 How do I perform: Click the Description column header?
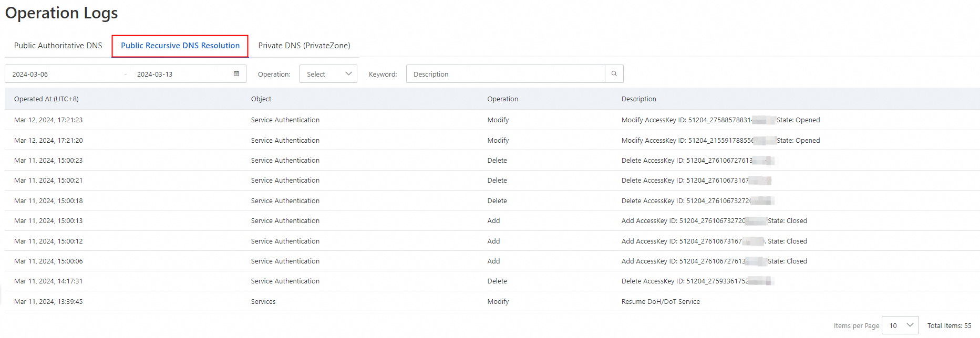638,99
